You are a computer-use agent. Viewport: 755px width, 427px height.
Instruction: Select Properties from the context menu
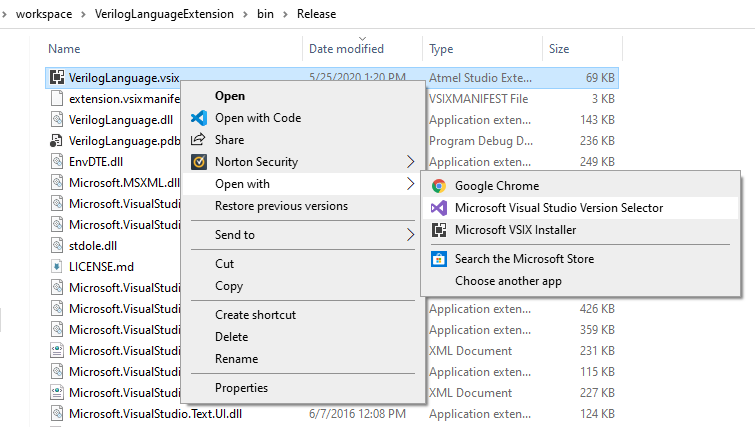point(241,388)
